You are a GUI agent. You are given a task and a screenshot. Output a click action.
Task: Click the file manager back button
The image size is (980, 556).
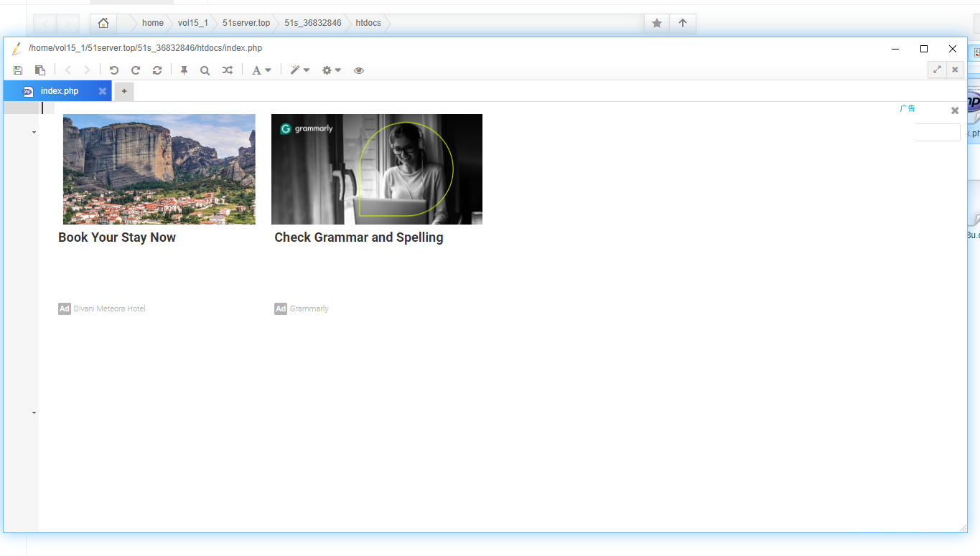click(45, 24)
